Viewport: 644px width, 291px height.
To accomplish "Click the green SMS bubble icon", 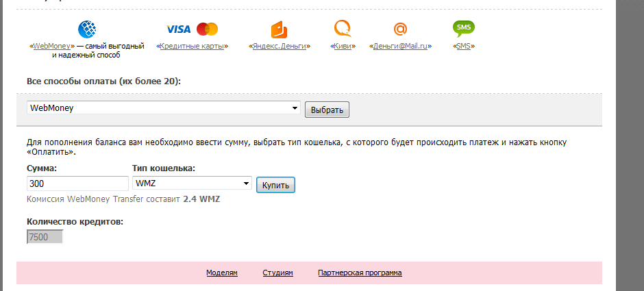I will [464, 29].
